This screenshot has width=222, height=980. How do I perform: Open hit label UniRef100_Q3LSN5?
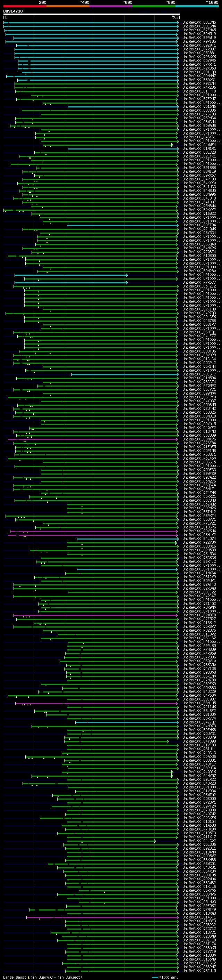tap(199, 23)
